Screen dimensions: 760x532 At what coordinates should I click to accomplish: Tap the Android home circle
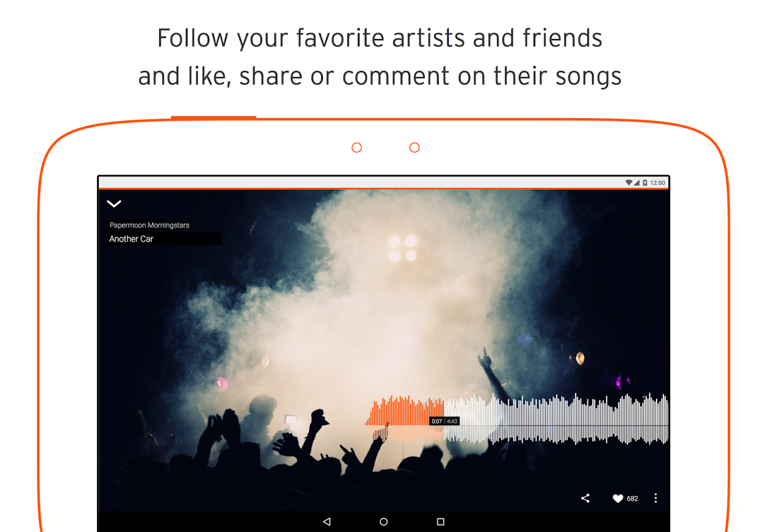click(x=383, y=522)
